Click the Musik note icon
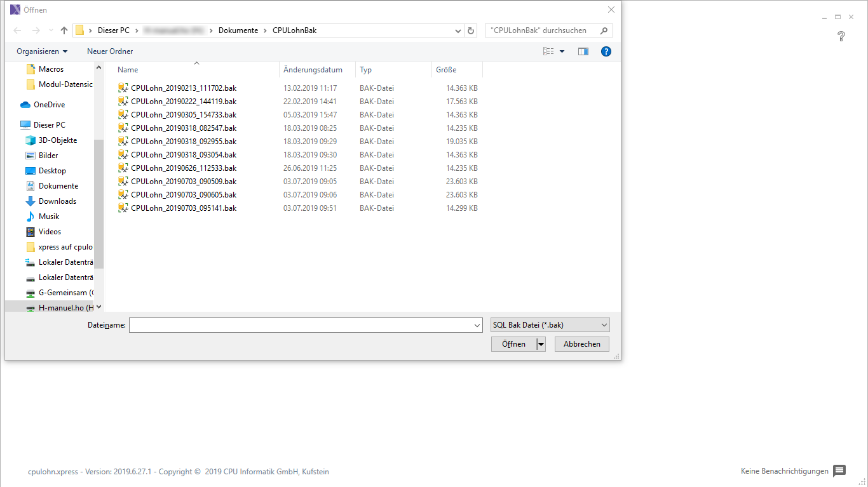Viewport: 868px width, 487px height. point(31,217)
